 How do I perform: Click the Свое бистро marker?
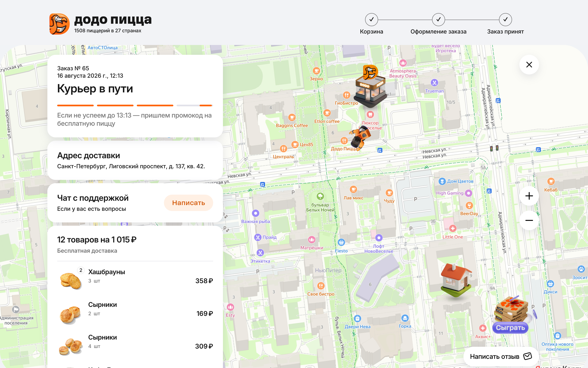tap(321, 285)
